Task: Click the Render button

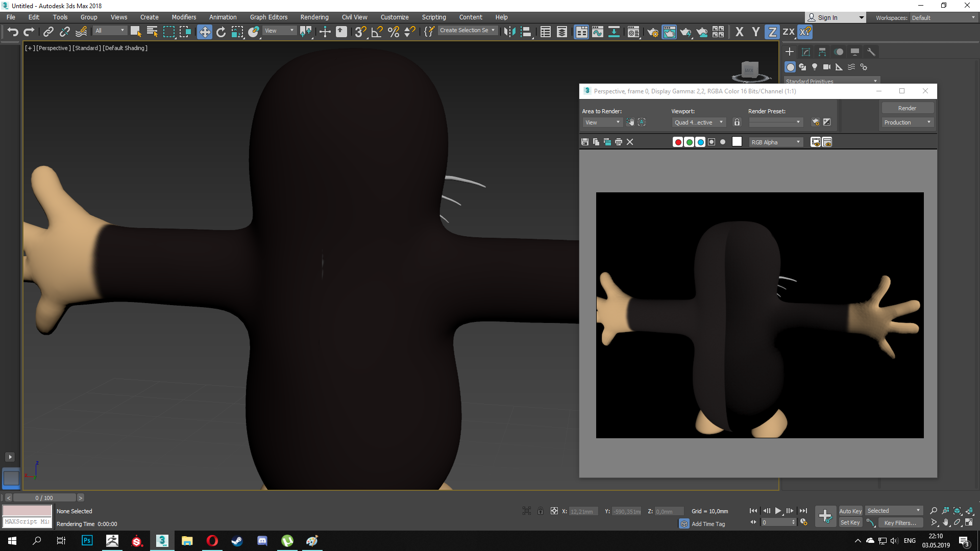Action: coord(908,108)
